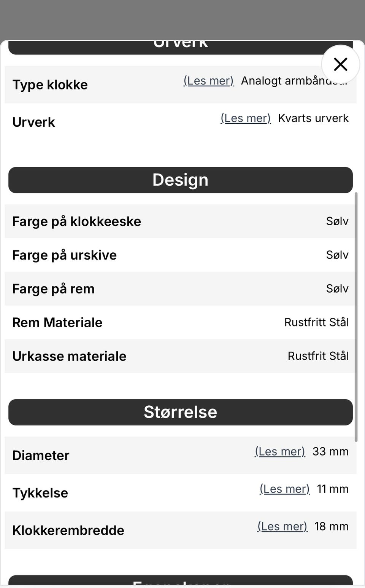Open 'Les mer' link for Klokkerembredde
Viewport: 365px width, 588px height.
click(x=282, y=526)
